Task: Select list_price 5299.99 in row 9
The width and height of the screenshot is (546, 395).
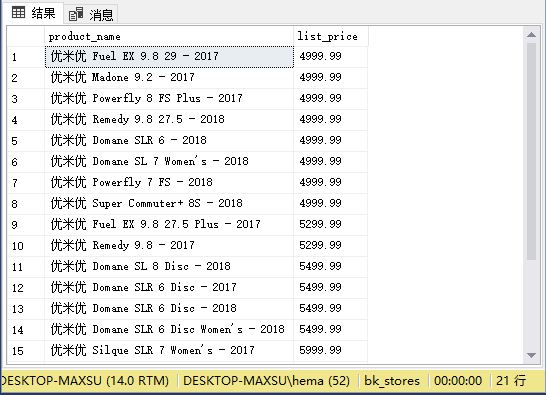Action: pos(330,225)
